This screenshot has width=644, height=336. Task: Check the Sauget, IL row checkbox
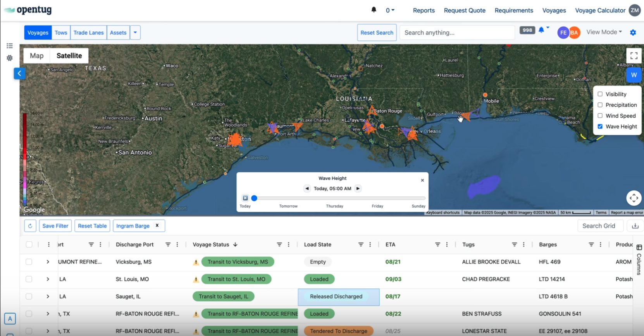(x=29, y=296)
